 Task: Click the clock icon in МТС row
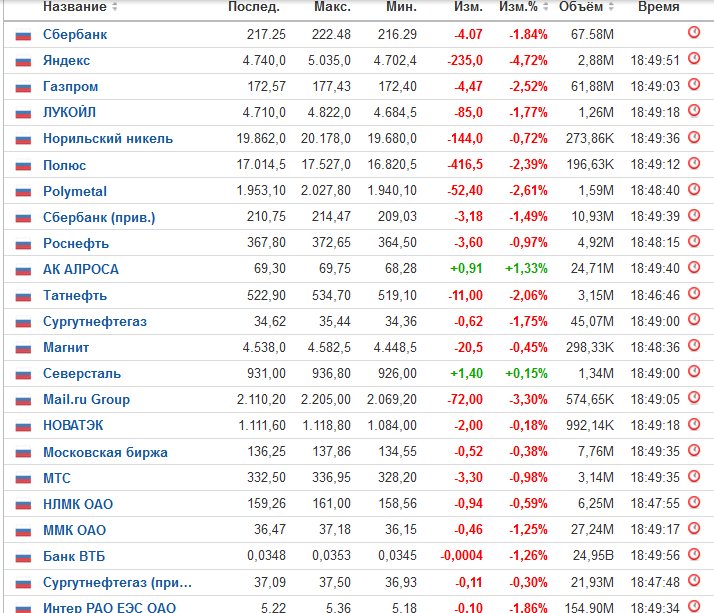(x=694, y=476)
